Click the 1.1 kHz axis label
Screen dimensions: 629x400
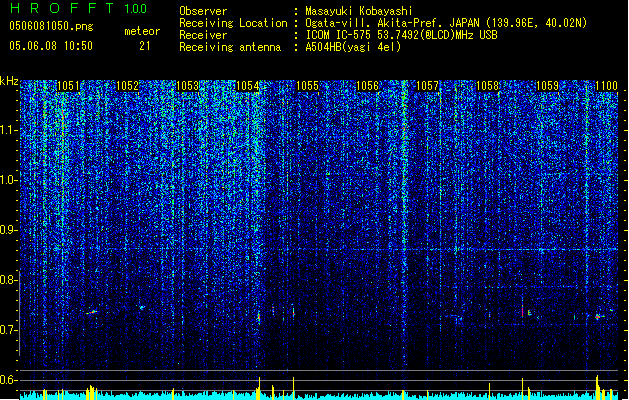point(9,130)
